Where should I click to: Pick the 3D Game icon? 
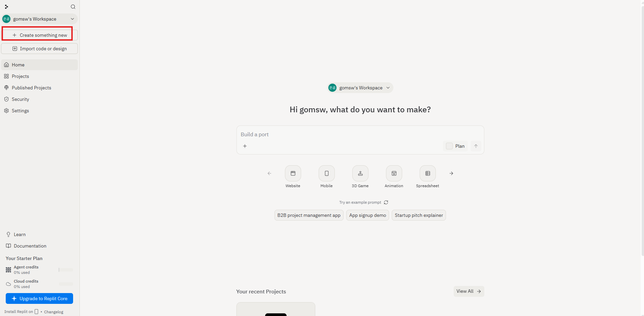pos(360,173)
